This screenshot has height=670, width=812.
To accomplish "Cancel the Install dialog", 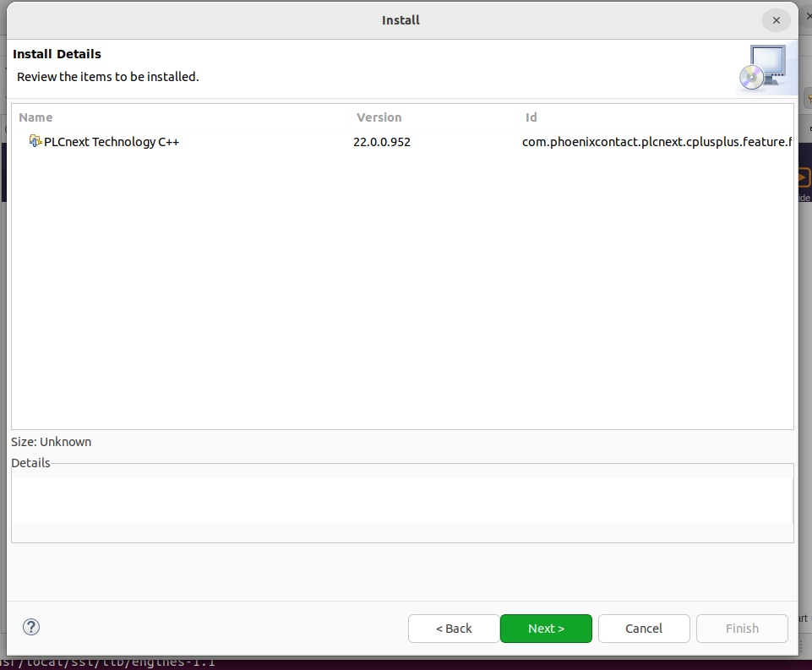I will 644,628.
